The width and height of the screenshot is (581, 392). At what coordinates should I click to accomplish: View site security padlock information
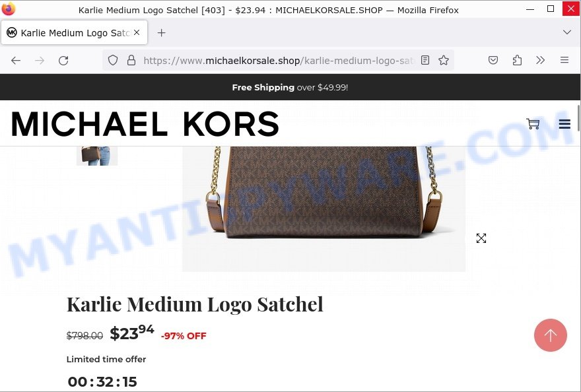coord(131,60)
